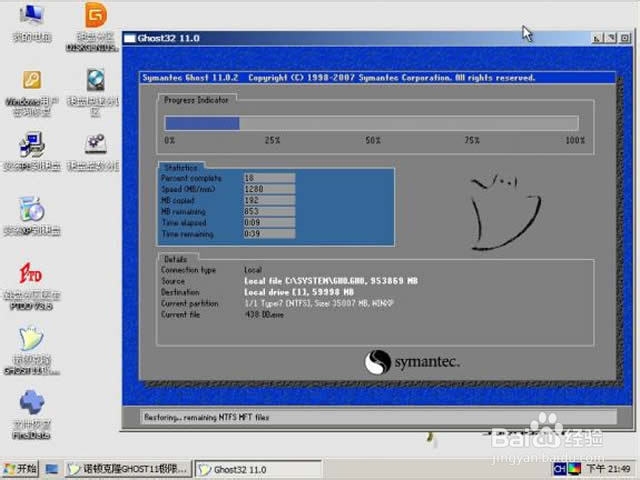Click the MB remaining value 853

(269, 211)
